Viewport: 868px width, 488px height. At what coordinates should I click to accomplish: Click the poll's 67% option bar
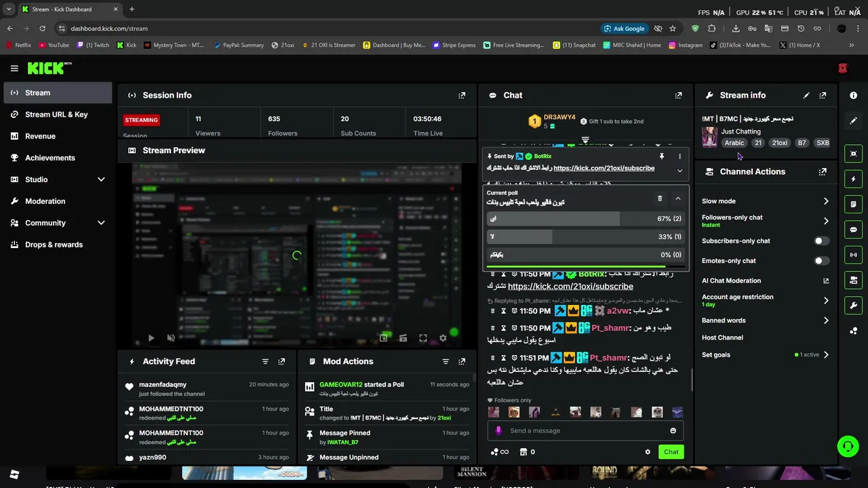click(585, 219)
